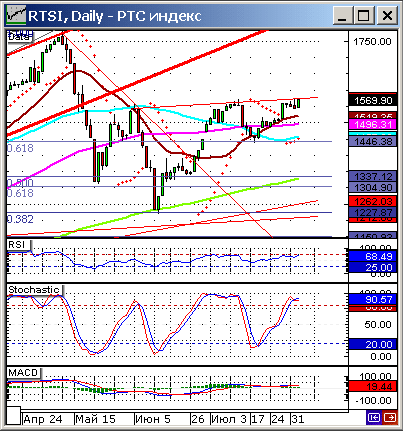Close the RTSI Daily chart window

click(x=387, y=16)
